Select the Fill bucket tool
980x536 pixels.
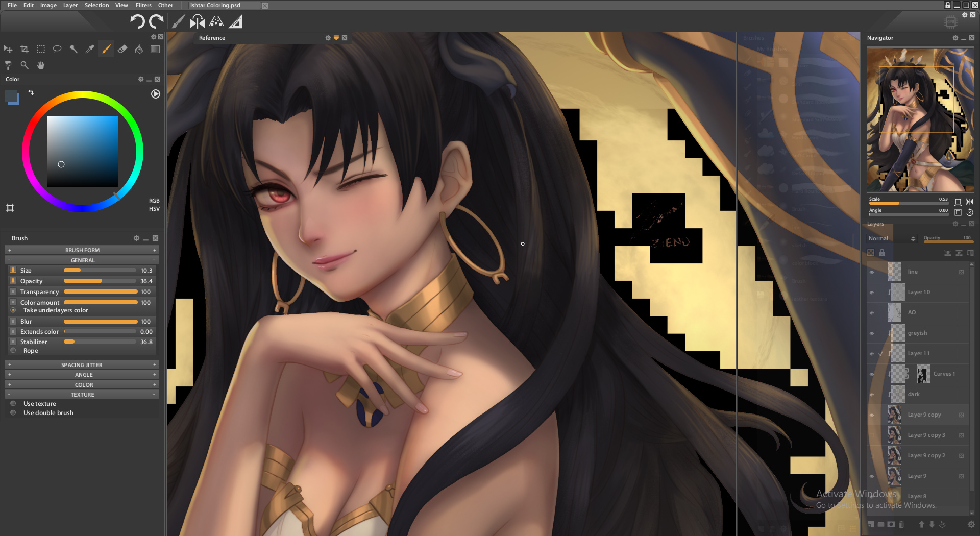coord(139,49)
